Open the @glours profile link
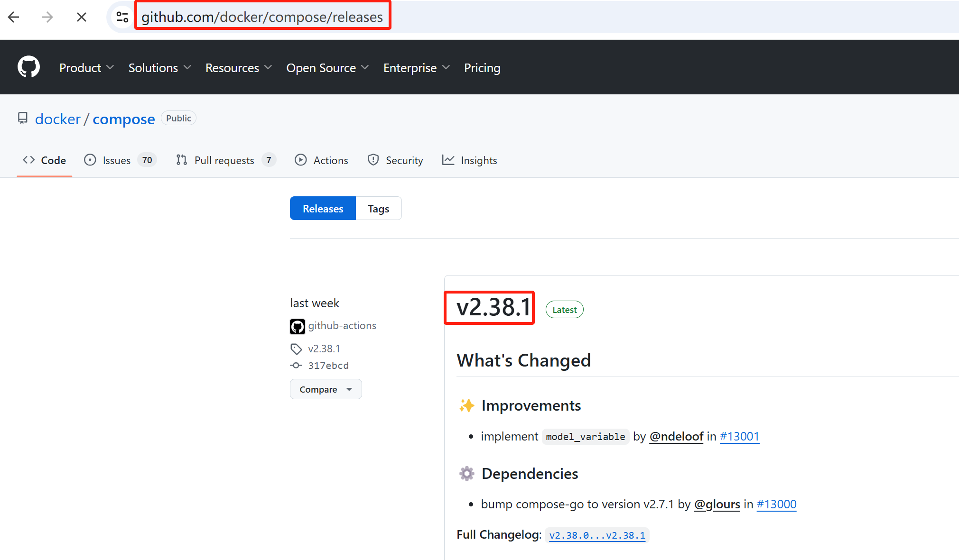The height and width of the screenshot is (560, 959). [x=717, y=504]
